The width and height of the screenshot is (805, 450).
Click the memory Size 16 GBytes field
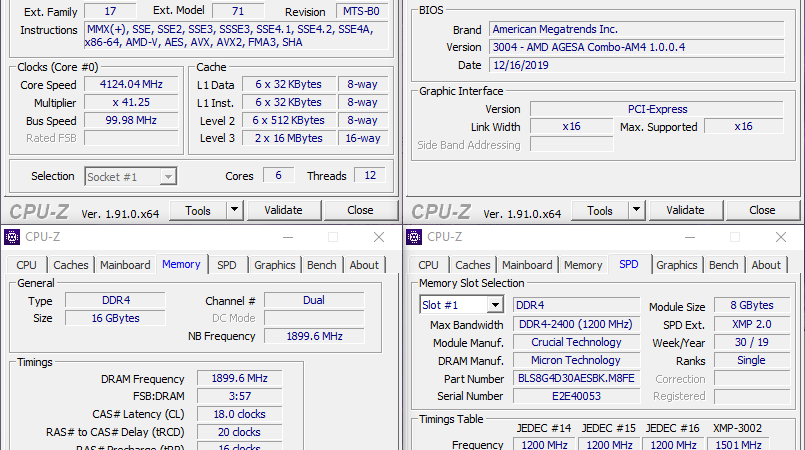[x=116, y=318]
